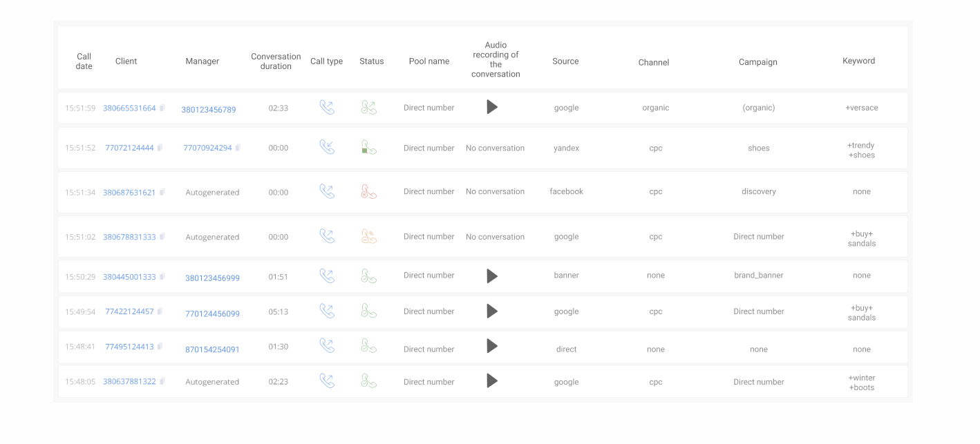Sort by Conversation duration column header
This screenshot has width=980, height=444.
pos(276,61)
